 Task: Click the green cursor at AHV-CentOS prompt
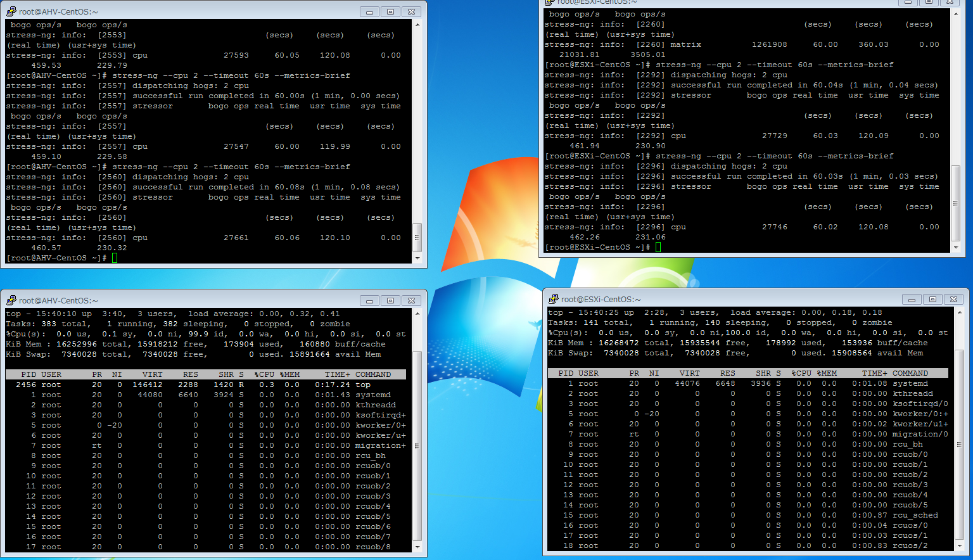(x=115, y=258)
